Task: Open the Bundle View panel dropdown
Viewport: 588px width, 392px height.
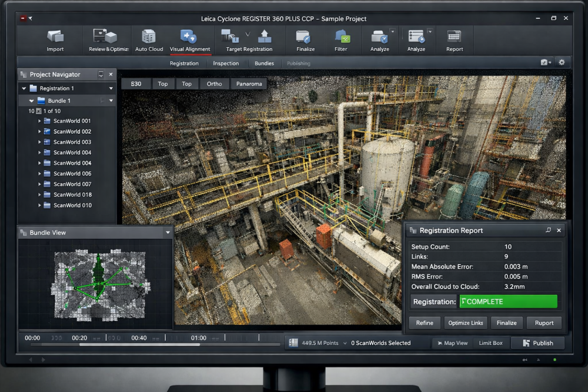Action: coord(168,232)
